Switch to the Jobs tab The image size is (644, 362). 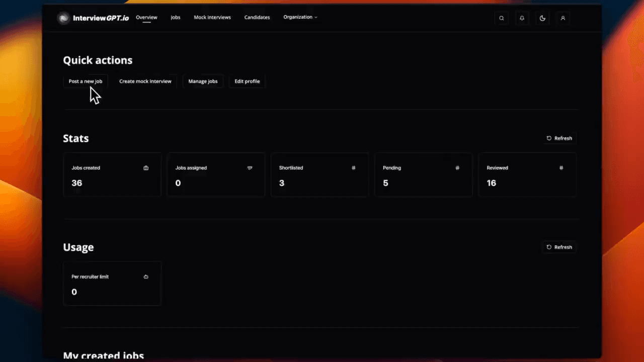pos(175,17)
